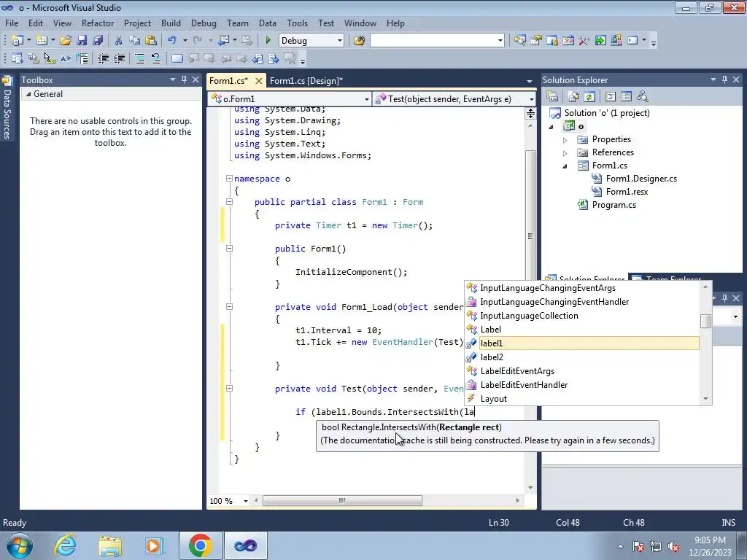Click the Undo arrow icon

point(172,41)
